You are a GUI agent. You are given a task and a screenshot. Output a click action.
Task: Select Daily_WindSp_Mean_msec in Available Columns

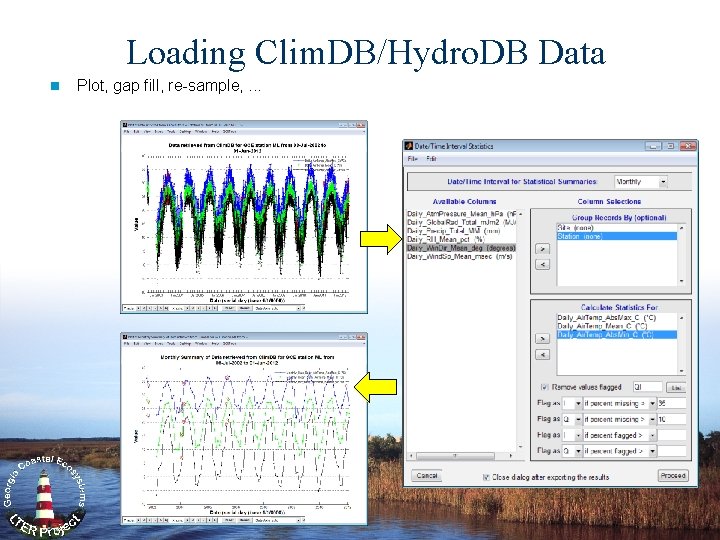(461, 256)
